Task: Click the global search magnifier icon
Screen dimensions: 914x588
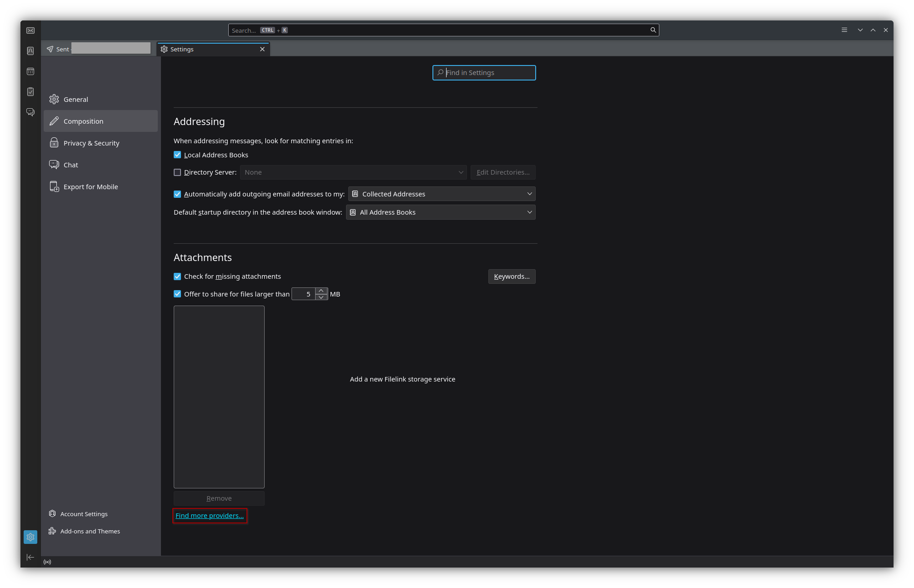Action: (x=653, y=30)
